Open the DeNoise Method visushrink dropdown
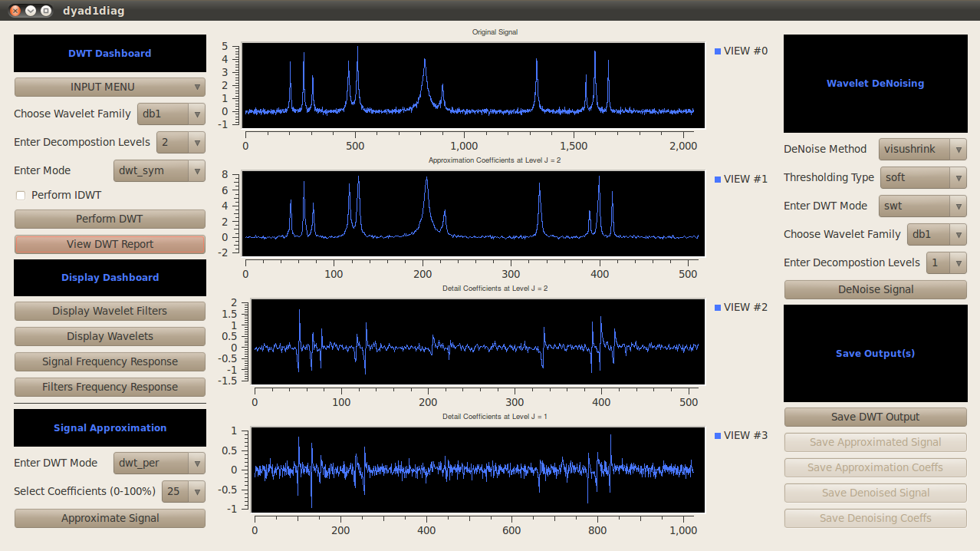This screenshot has height=551, width=980. click(x=923, y=150)
